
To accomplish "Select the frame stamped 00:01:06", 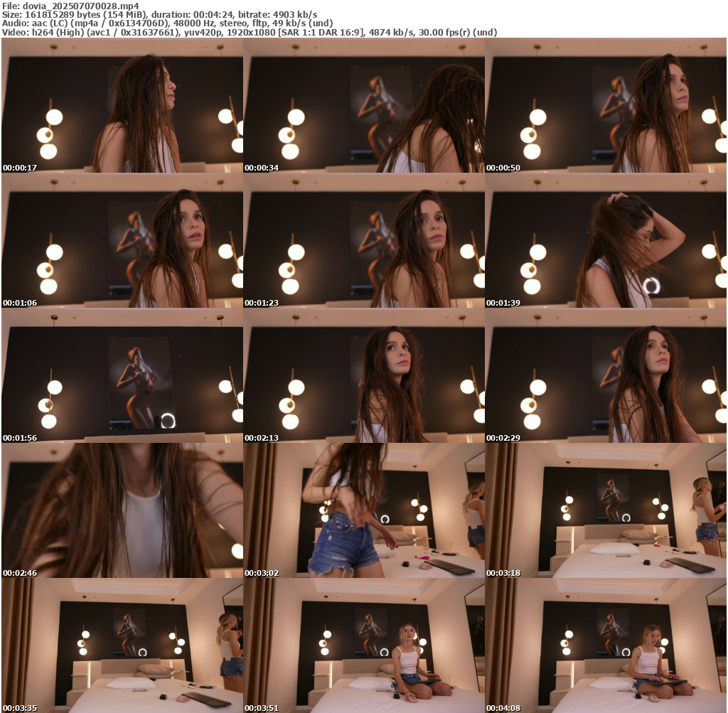I will pyautogui.click(x=122, y=240).
